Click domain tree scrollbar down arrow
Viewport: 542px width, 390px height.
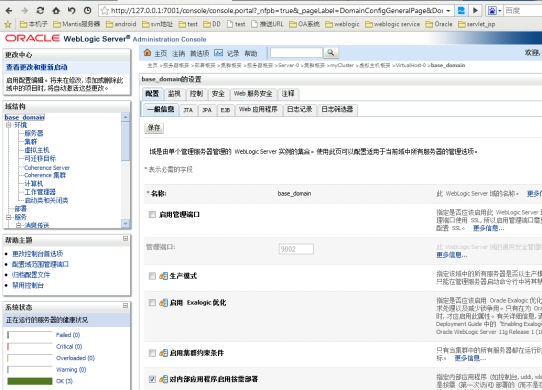pyautogui.click(x=125, y=224)
